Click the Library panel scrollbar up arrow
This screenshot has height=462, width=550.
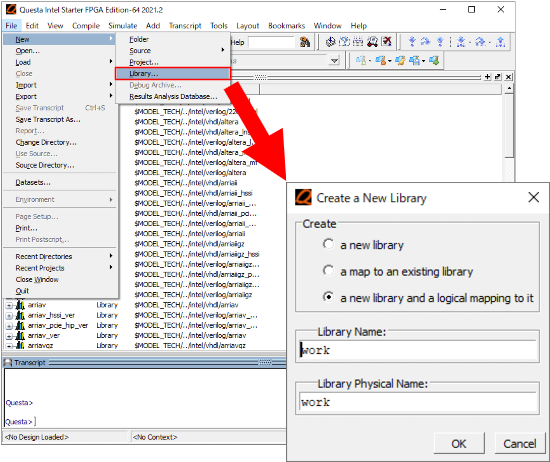pyautogui.click(x=509, y=88)
